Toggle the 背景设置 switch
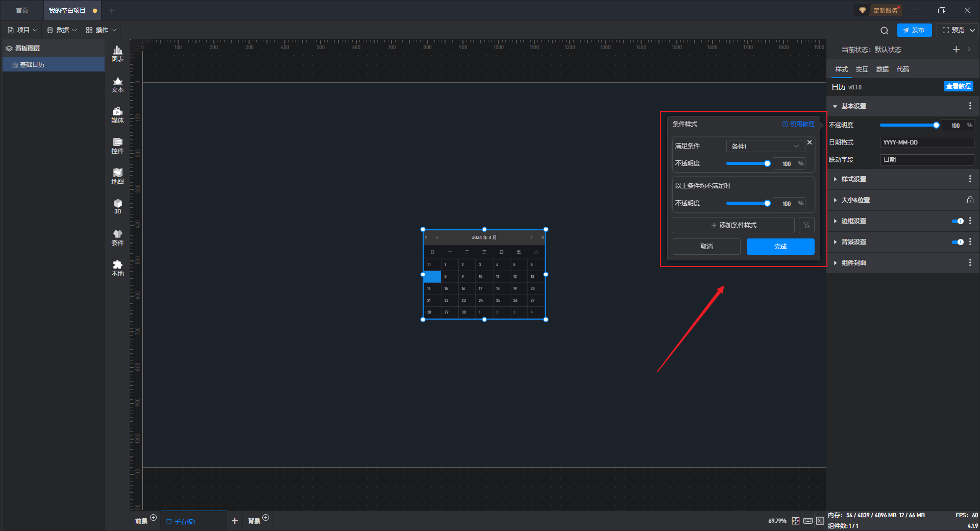 (x=958, y=242)
